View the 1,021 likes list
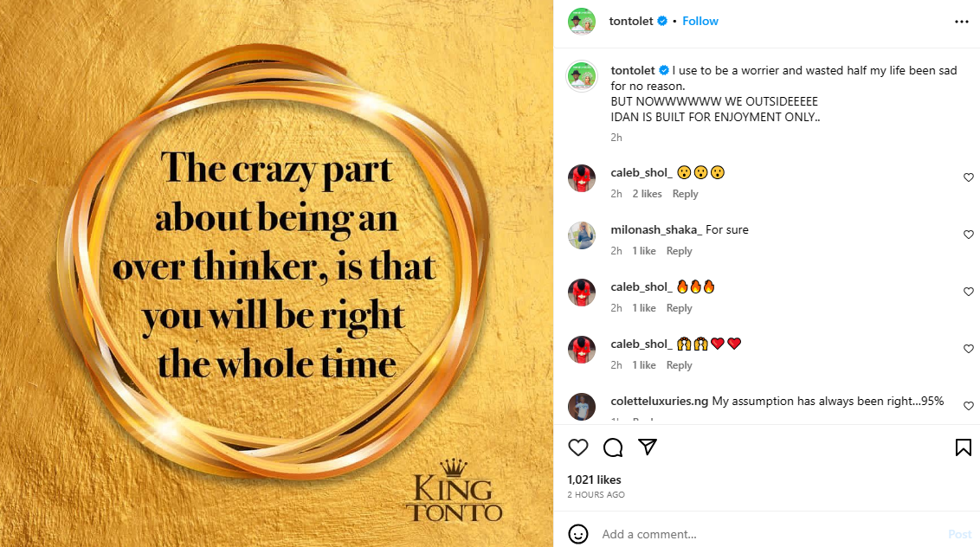Image resolution: width=980 pixels, height=547 pixels. 594,479
